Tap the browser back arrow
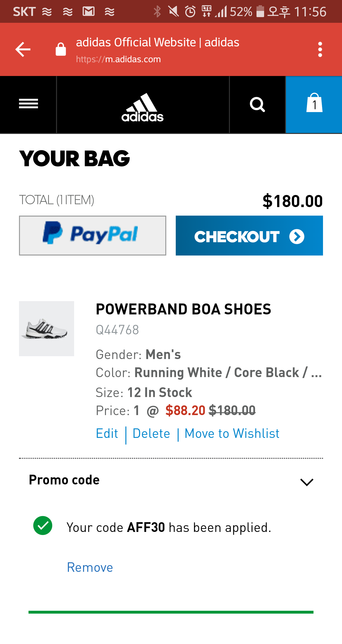 pos(23,49)
